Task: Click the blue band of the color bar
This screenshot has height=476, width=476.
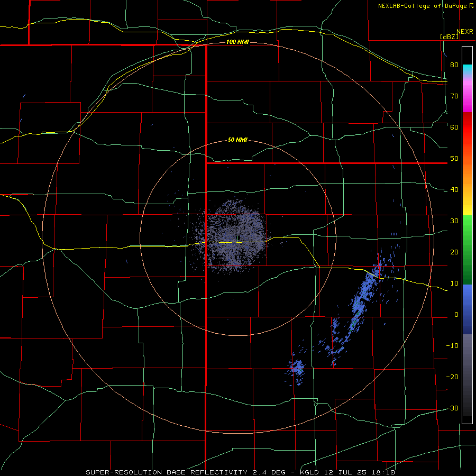Action: (467, 309)
